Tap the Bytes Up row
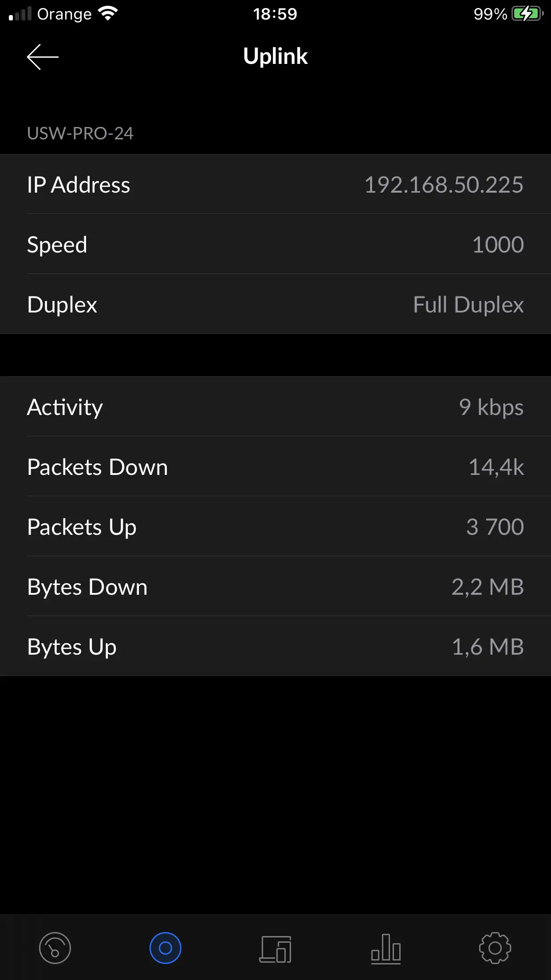The image size is (551, 980). click(x=275, y=647)
